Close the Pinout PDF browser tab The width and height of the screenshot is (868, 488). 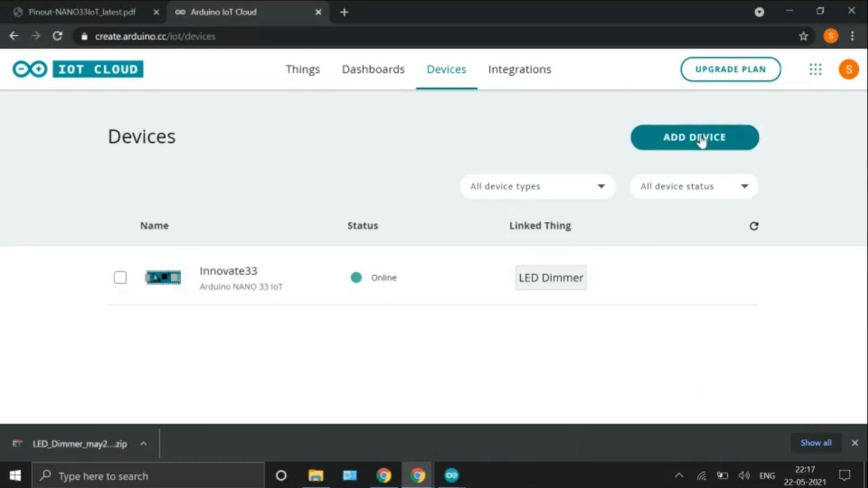click(x=156, y=12)
